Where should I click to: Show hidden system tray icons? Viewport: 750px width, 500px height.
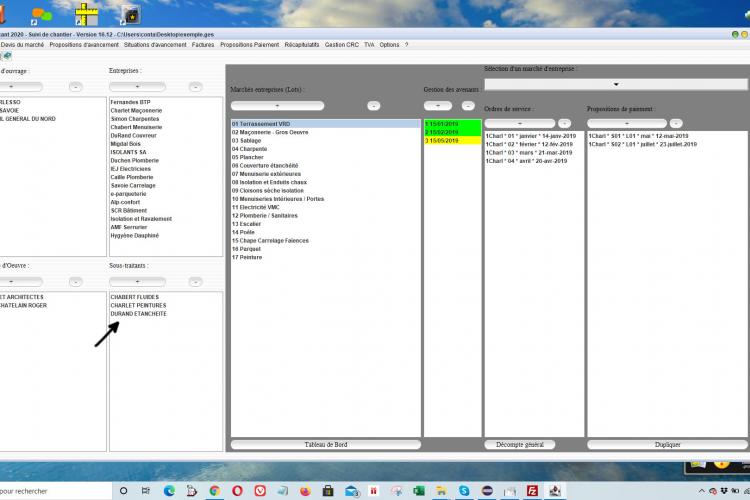point(701,491)
